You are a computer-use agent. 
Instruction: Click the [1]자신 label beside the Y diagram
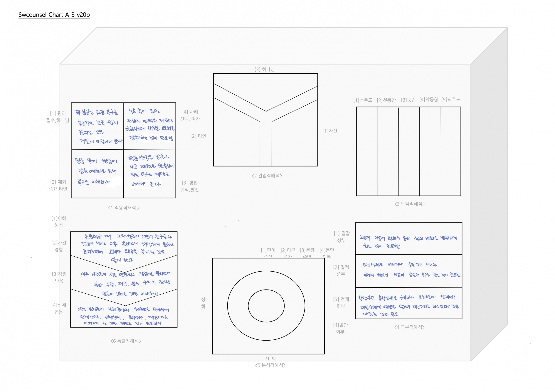pyautogui.click(x=330, y=131)
